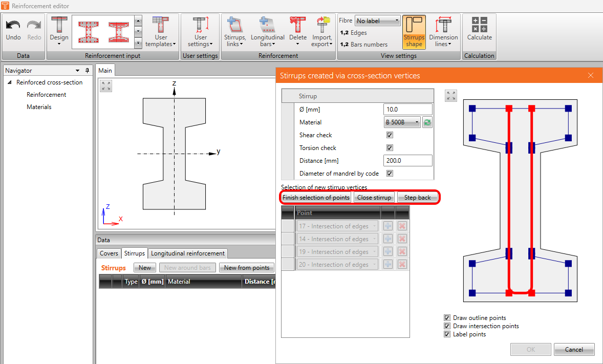The width and height of the screenshot is (603, 364).
Task: Collapse the Reinforced cross-section tree node
Action: [10, 82]
